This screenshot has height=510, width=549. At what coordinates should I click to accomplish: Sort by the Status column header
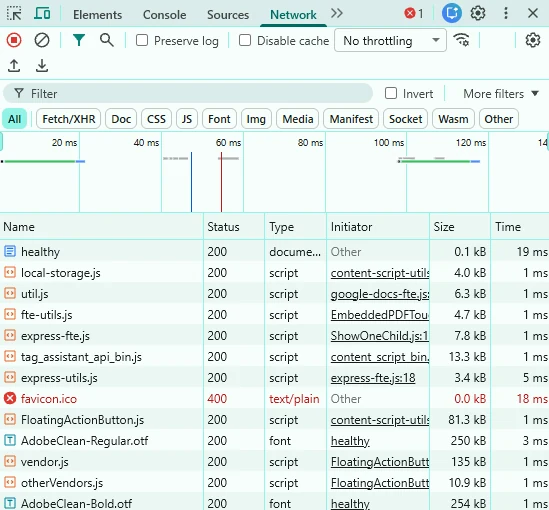234,226
